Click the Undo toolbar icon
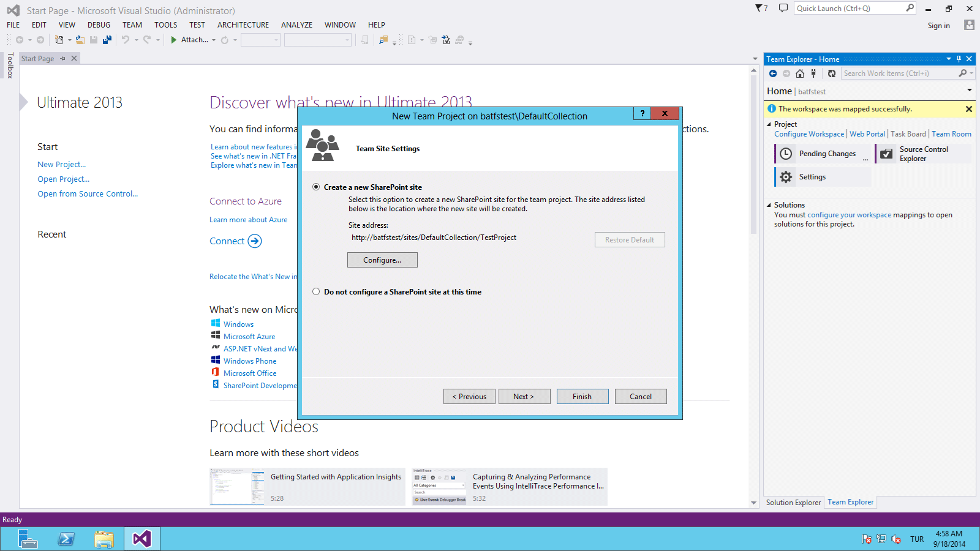 pos(125,39)
